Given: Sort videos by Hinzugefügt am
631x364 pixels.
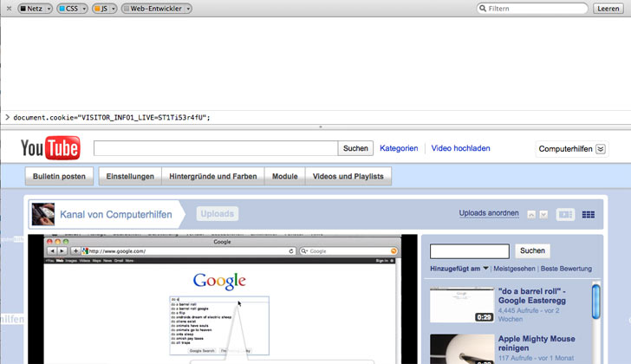Looking at the screenshot, I should (x=459, y=269).
